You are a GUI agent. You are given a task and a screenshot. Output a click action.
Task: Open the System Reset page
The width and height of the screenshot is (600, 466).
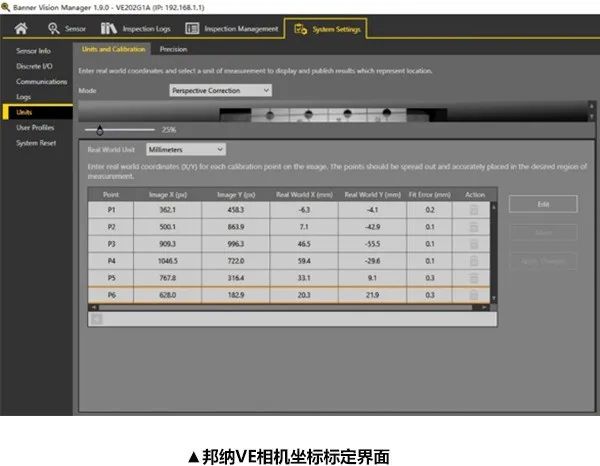35,143
